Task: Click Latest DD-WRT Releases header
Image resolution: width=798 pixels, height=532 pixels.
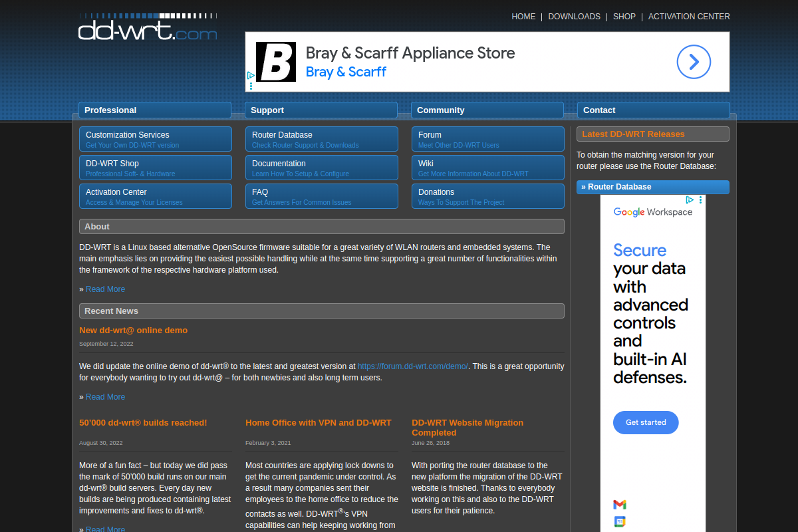Action: (x=653, y=134)
